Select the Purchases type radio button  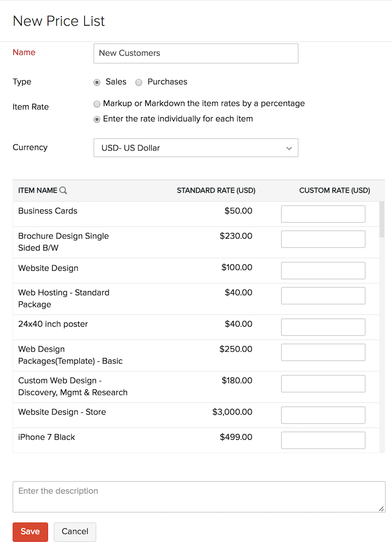click(139, 82)
